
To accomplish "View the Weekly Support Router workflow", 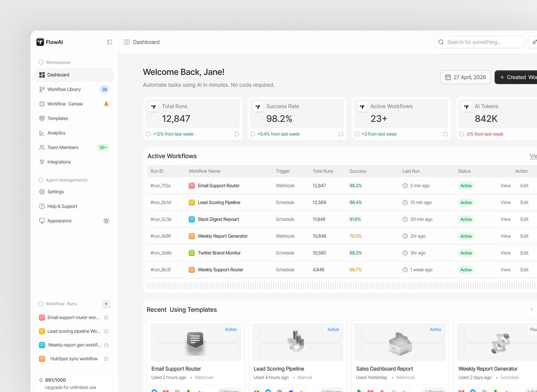I will click(x=506, y=270).
